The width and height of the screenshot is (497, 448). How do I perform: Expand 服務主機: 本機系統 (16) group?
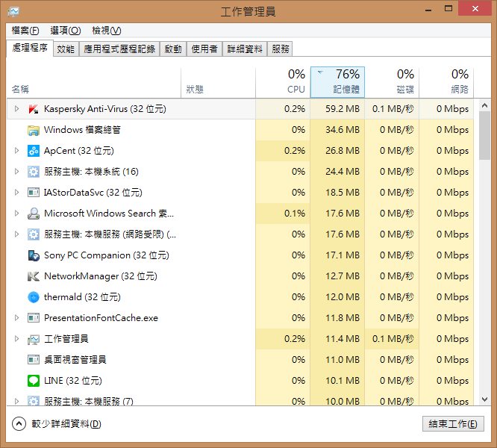pyautogui.click(x=17, y=172)
